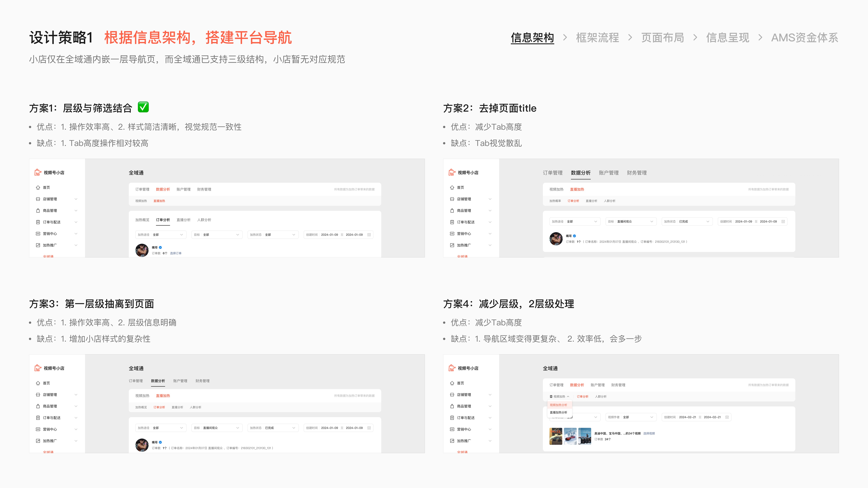Go to AMS资金体系 in top breadcrumb
Image resolution: width=868 pixels, height=488 pixels.
tap(805, 38)
